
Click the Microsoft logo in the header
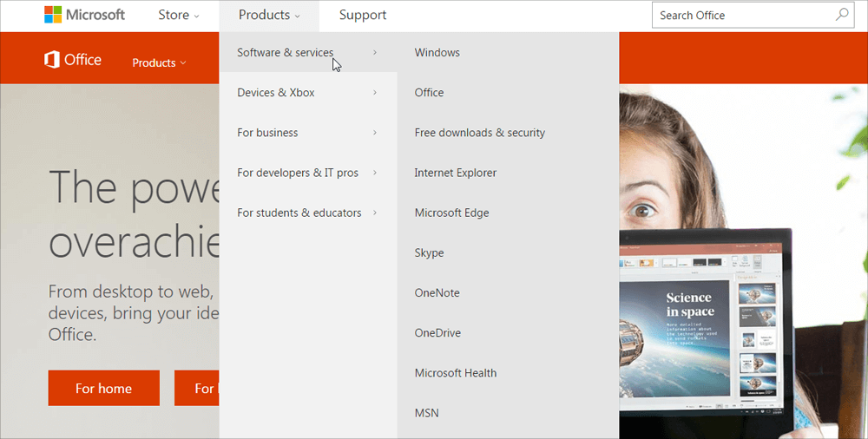coord(84,15)
